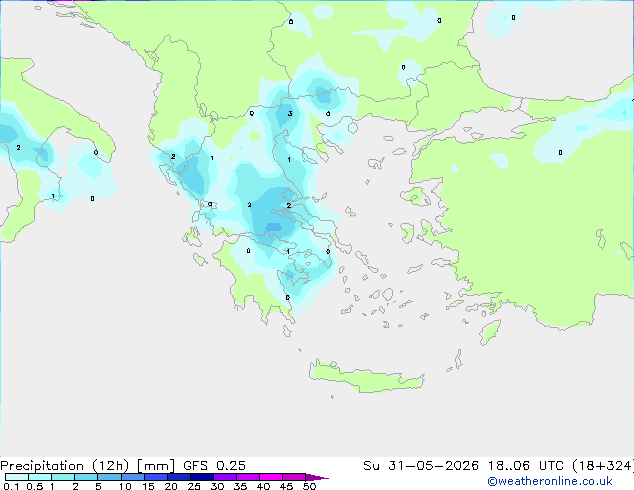The height and width of the screenshot is (490, 634).
Task: Choose the 35–40 mm violet legend swatch
Action: [x=248, y=477]
